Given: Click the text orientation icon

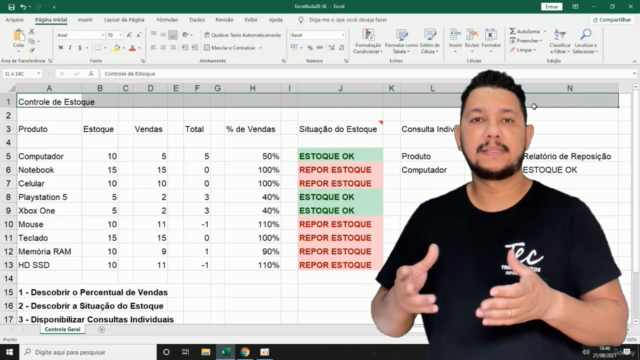Looking at the screenshot, I should click(186, 35).
